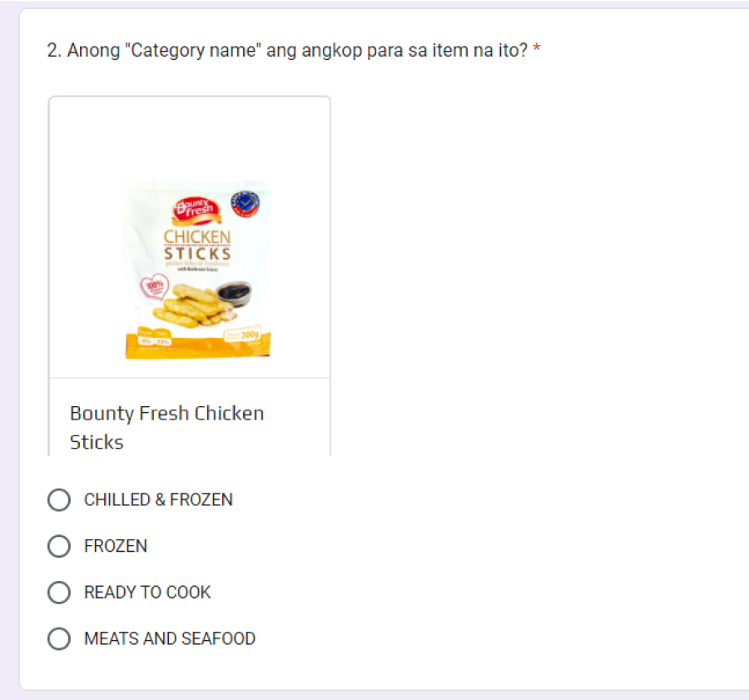749x700 pixels.
Task: Click the "MEATS AND SEAFOOD" label text
Action: 170,639
